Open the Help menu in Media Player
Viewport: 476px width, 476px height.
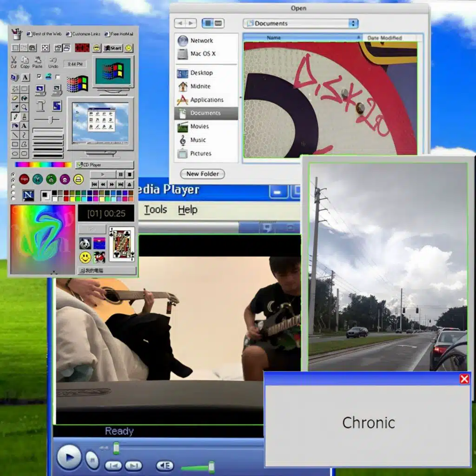tap(188, 210)
